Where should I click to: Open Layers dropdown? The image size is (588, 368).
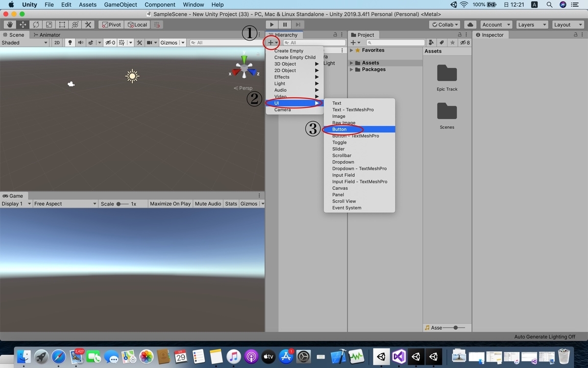point(532,25)
